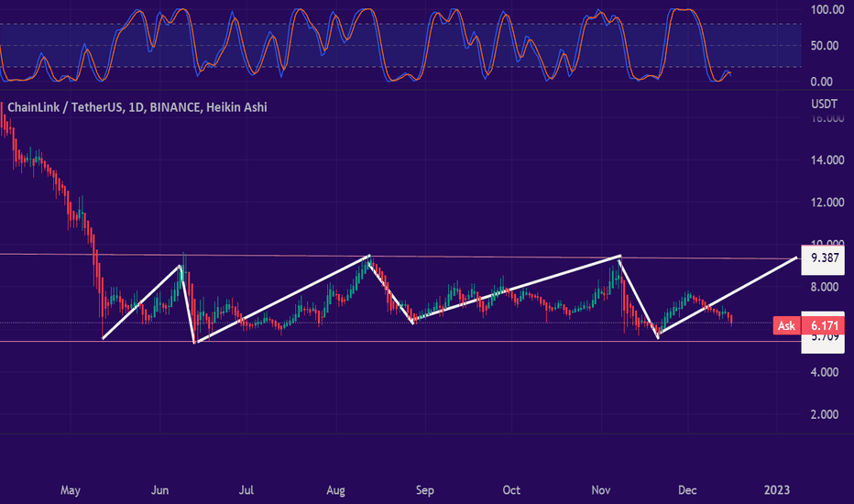
Task: Select the final white projection trendline to 9.387
Action: [x=728, y=295]
